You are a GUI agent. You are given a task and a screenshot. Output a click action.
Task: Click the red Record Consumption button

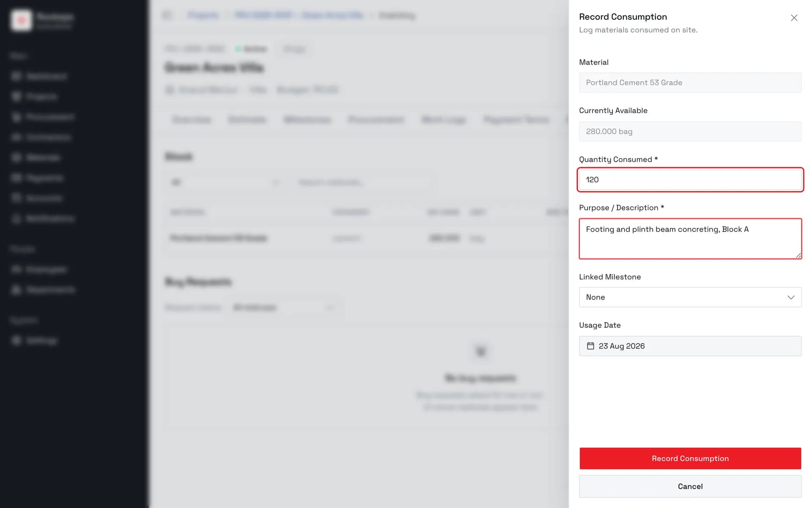coord(690,458)
